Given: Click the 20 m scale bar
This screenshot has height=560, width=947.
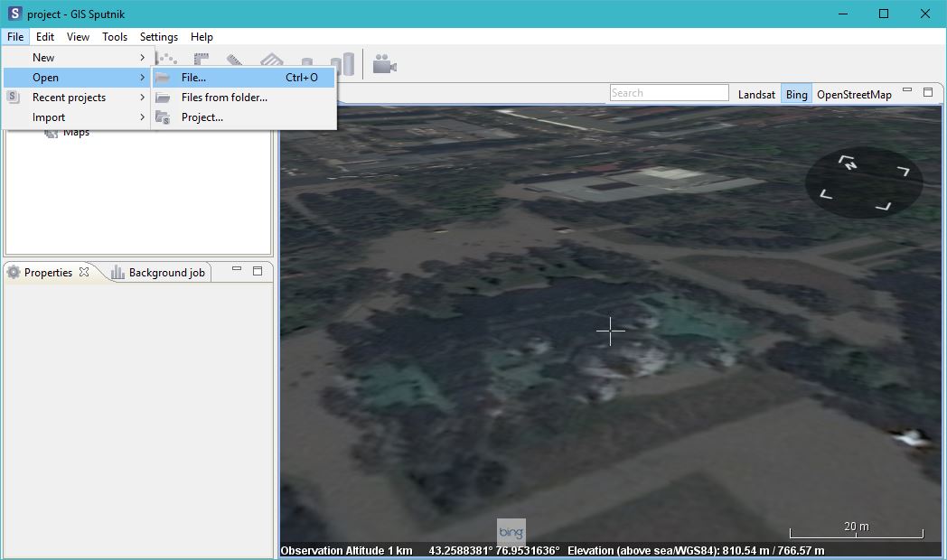Looking at the screenshot, I should pyautogui.click(x=857, y=530).
